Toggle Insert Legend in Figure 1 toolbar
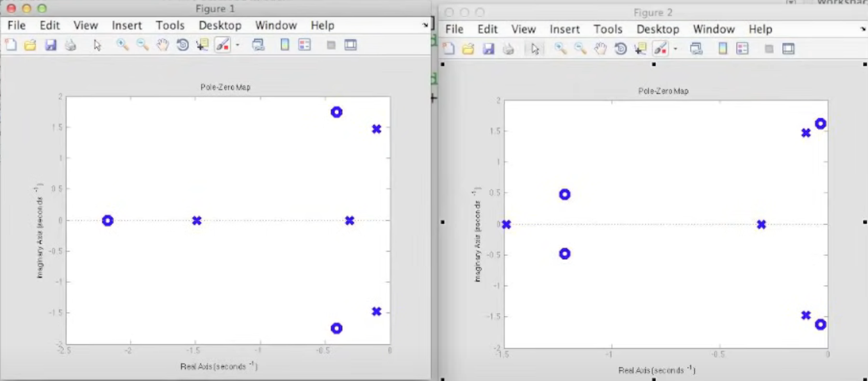868x381 pixels. point(304,45)
